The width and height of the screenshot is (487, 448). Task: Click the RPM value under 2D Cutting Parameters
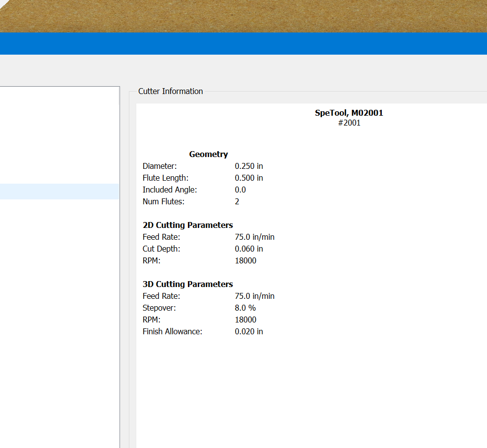pyautogui.click(x=245, y=260)
